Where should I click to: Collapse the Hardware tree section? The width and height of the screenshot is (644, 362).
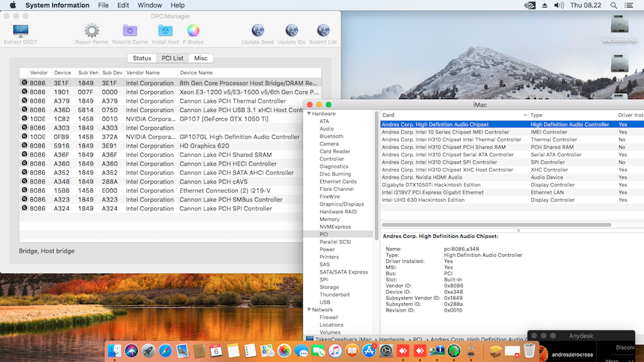[308, 114]
